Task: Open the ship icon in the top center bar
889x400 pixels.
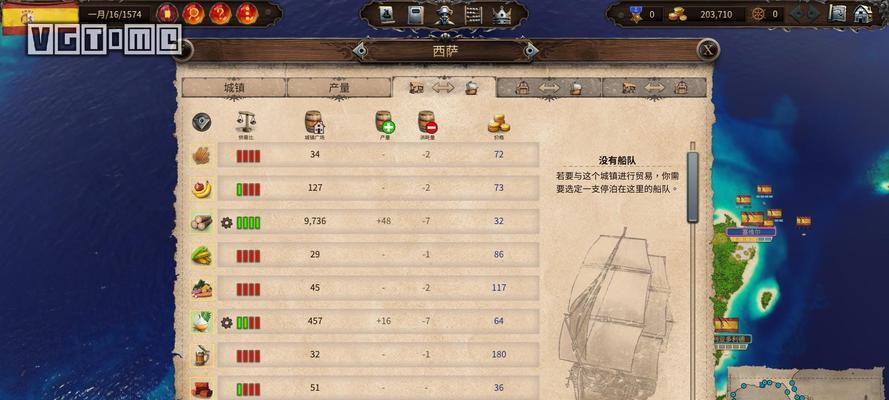Action: point(386,15)
